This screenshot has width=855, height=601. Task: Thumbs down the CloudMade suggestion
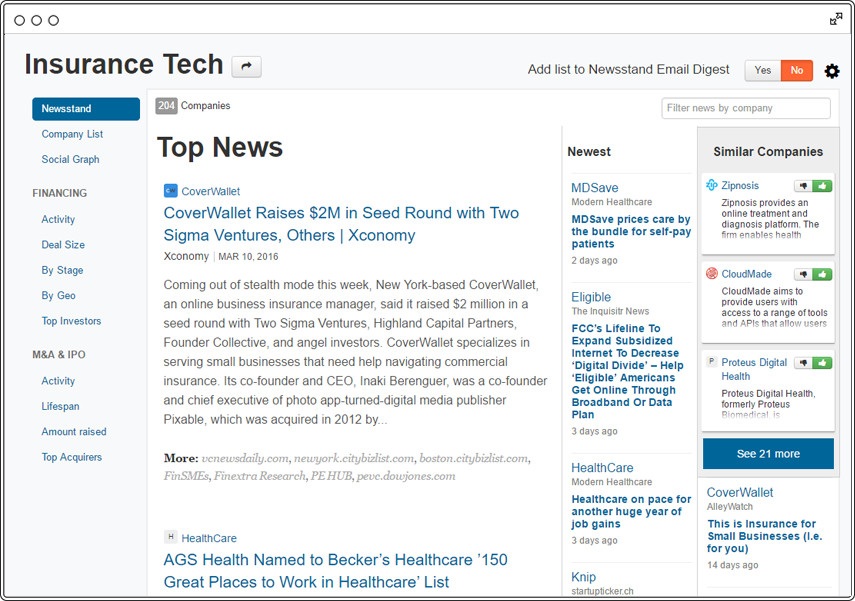coord(803,274)
